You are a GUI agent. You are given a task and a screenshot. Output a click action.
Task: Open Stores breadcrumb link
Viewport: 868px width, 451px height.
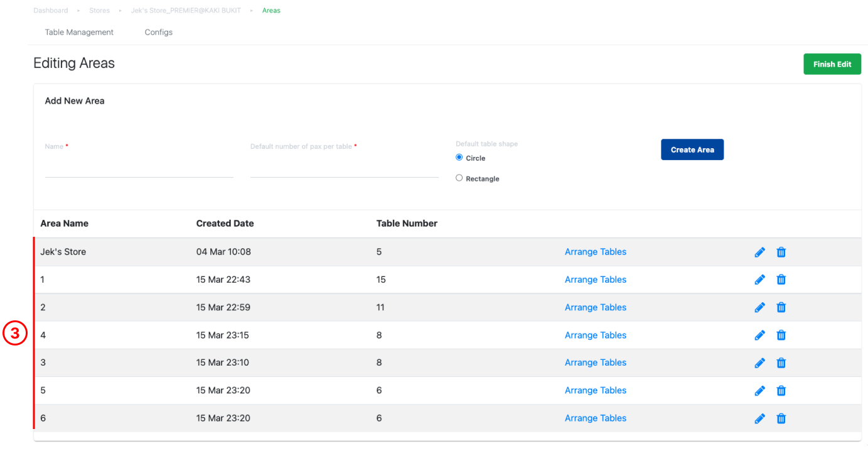[x=99, y=11]
